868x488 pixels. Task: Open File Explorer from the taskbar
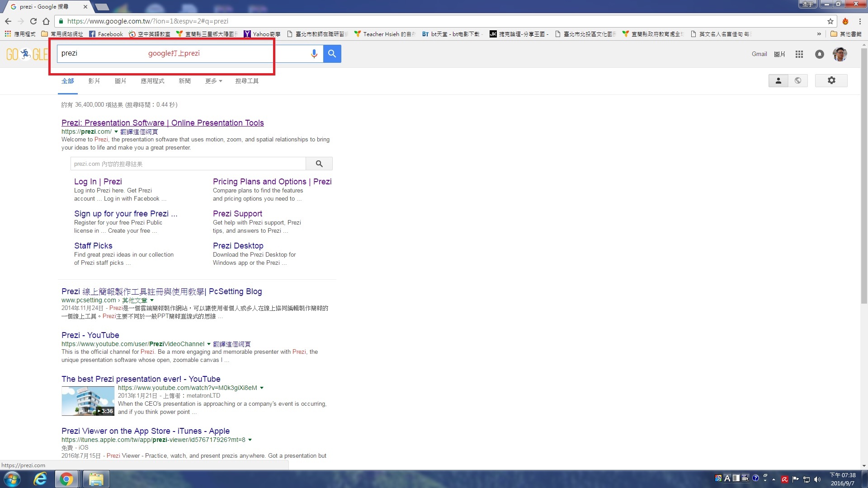(x=96, y=479)
